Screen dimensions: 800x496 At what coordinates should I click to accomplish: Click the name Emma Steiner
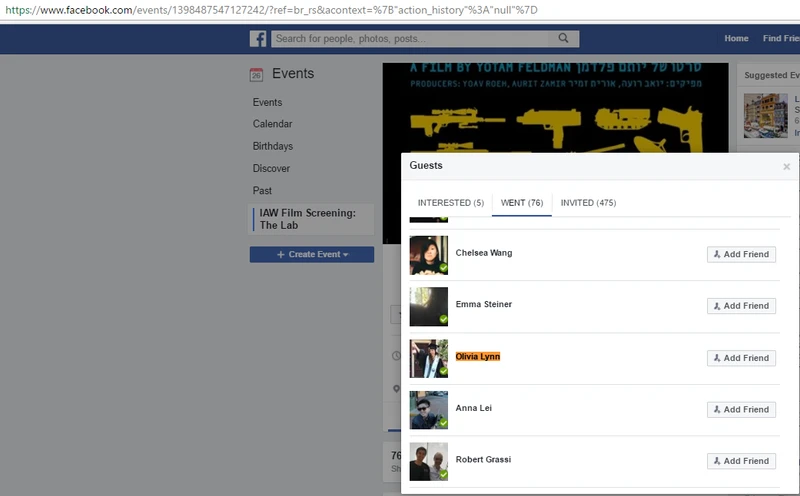484,304
